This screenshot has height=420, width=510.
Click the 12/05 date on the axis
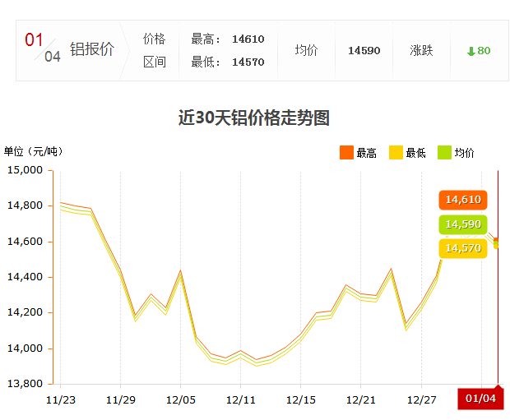180,399
